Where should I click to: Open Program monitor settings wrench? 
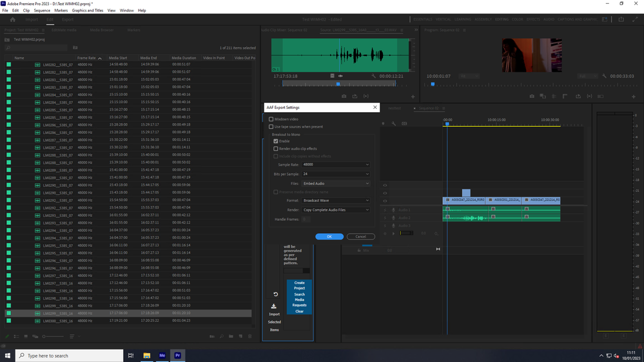(605, 76)
